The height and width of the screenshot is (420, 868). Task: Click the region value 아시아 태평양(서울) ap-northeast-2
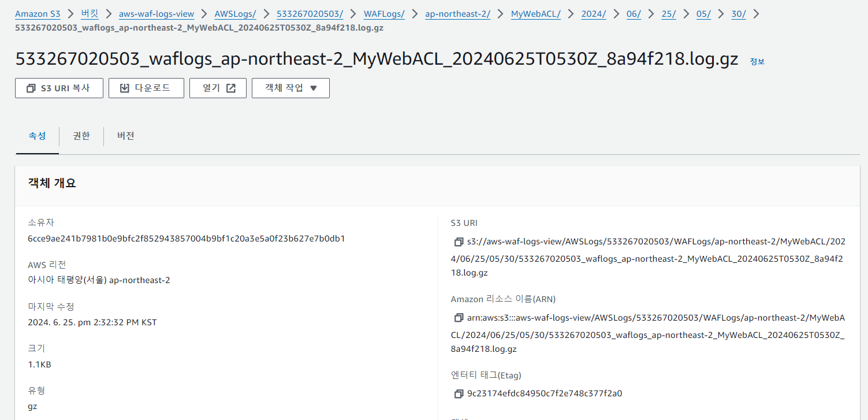[99, 280]
